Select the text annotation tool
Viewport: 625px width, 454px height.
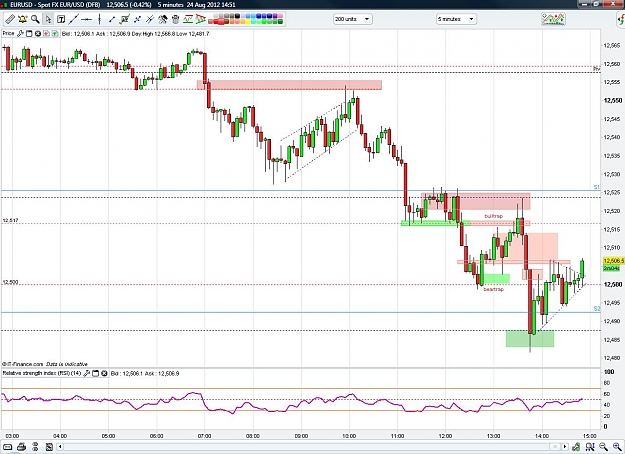click(x=61, y=19)
